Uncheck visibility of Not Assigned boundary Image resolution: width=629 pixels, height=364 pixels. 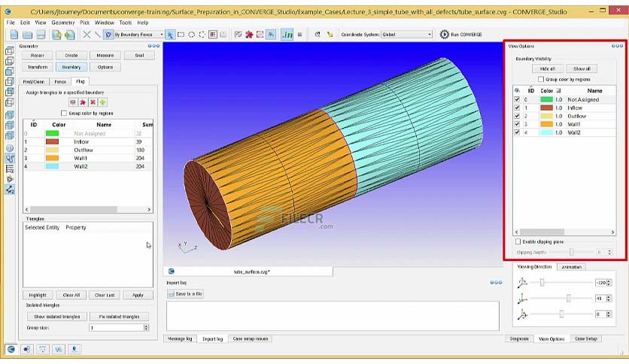tap(517, 99)
